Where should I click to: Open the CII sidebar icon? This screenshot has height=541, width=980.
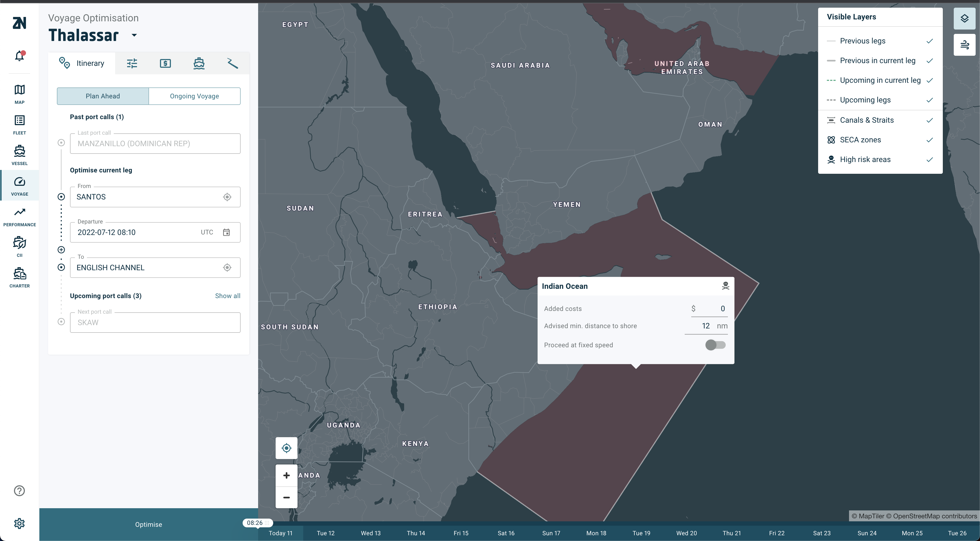pos(19,246)
